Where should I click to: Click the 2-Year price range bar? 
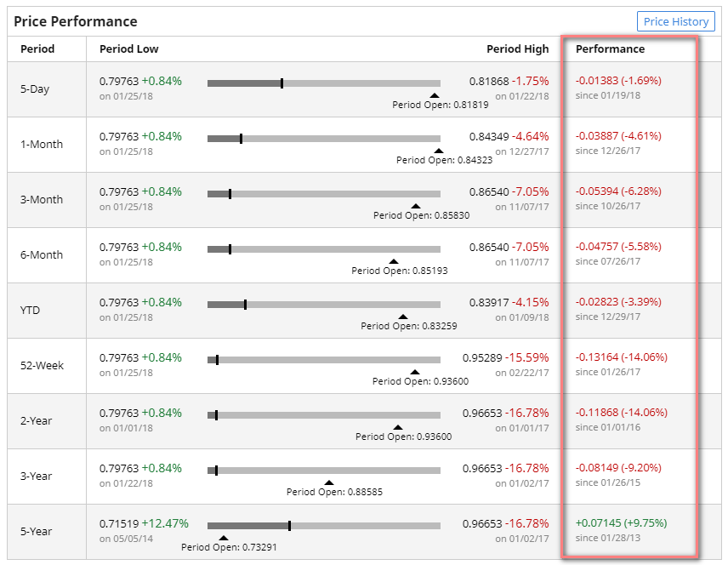323,415
